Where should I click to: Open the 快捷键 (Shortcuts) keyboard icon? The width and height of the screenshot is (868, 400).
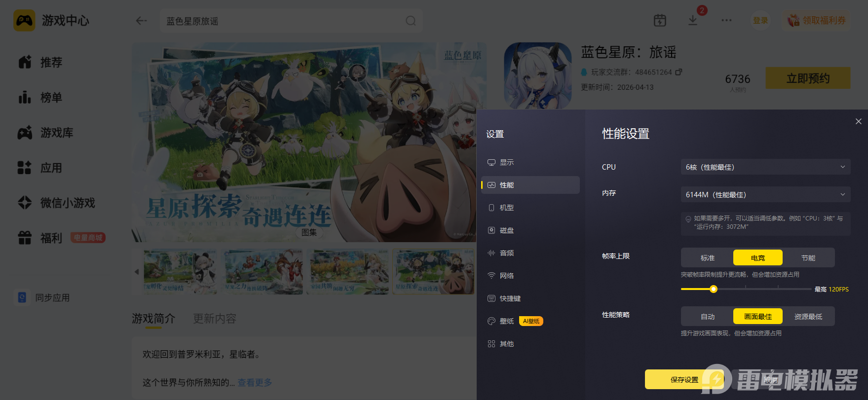click(491, 298)
